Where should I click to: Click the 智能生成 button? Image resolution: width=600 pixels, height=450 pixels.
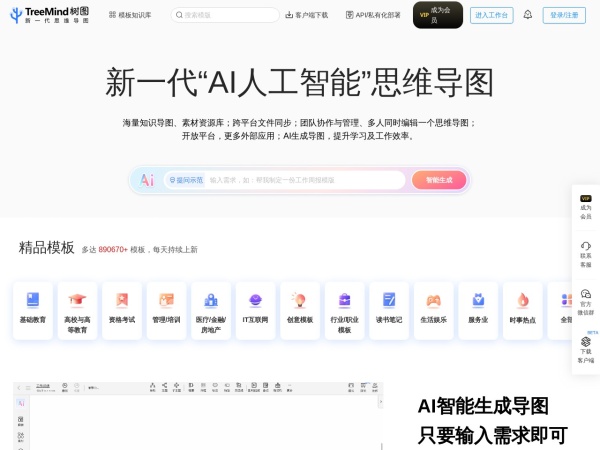[x=438, y=180]
